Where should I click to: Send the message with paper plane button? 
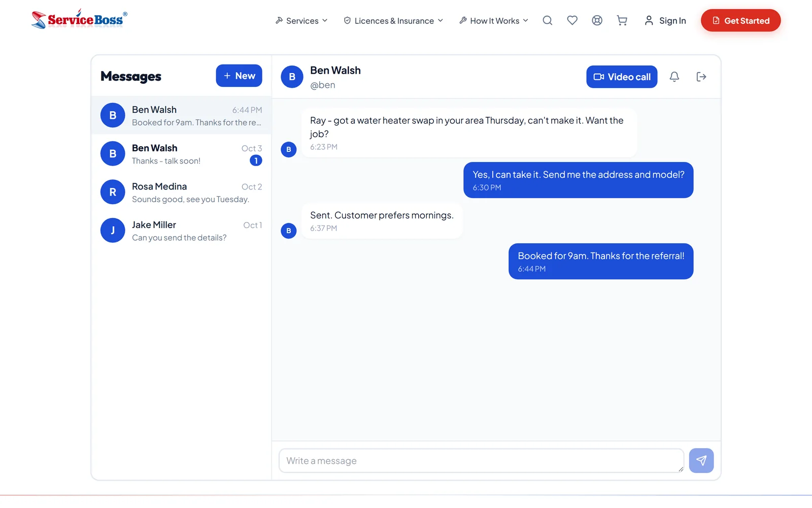pos(701,461)
